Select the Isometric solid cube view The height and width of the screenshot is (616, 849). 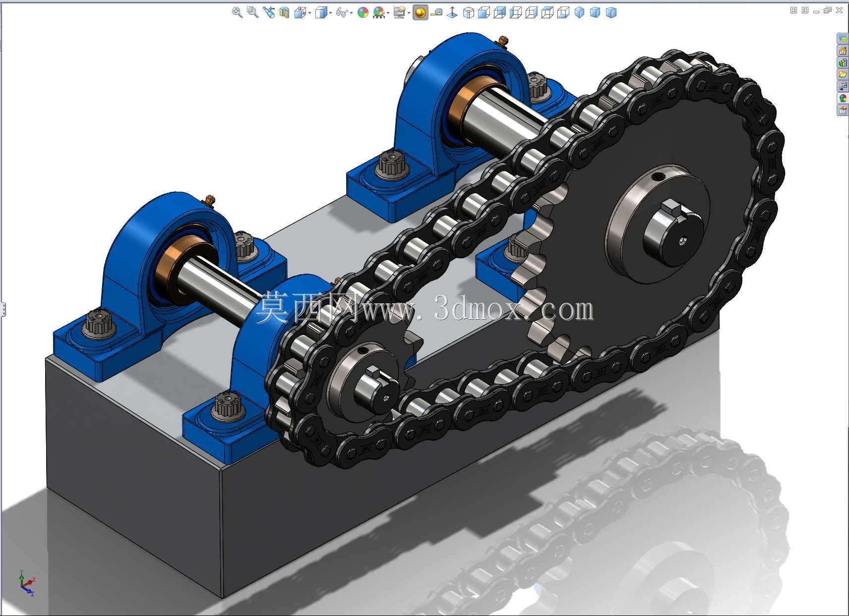(579, 12)
